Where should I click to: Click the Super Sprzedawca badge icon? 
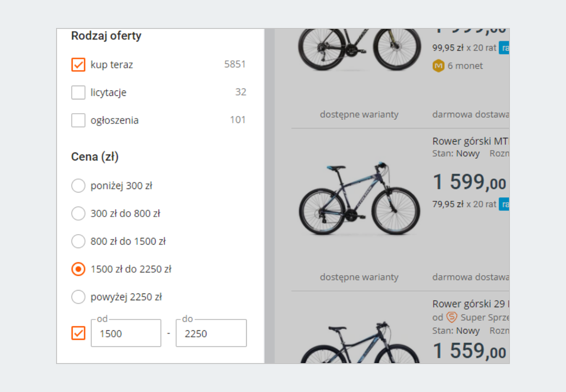click(452, 317)
